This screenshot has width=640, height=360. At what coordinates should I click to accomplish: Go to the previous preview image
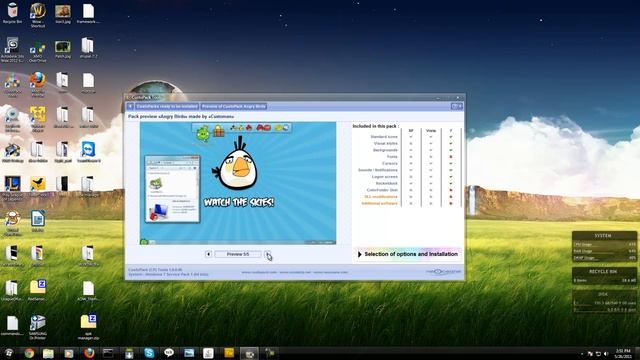pos(208,254)
